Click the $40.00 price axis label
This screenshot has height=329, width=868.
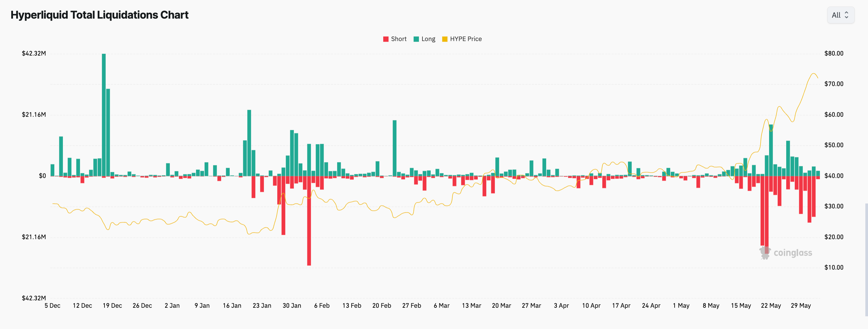tap(834, 176)
